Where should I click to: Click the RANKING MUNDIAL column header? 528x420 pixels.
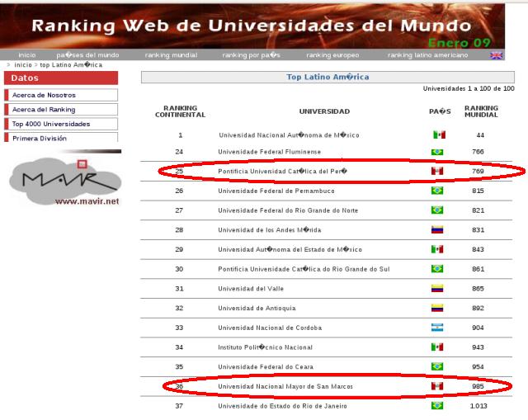tap(481, 111)
